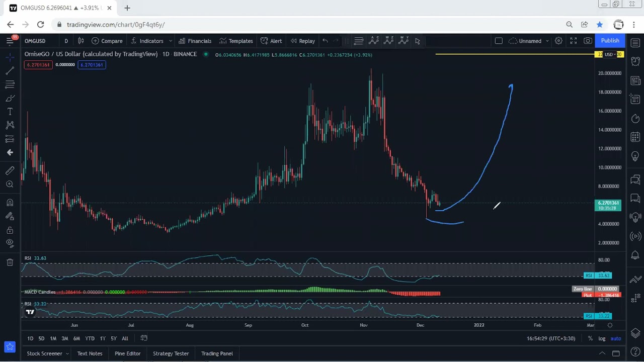Toggle magnet mode in left toolbar
The width and height of the screenshot is (644, 362).
pos(10,203)
